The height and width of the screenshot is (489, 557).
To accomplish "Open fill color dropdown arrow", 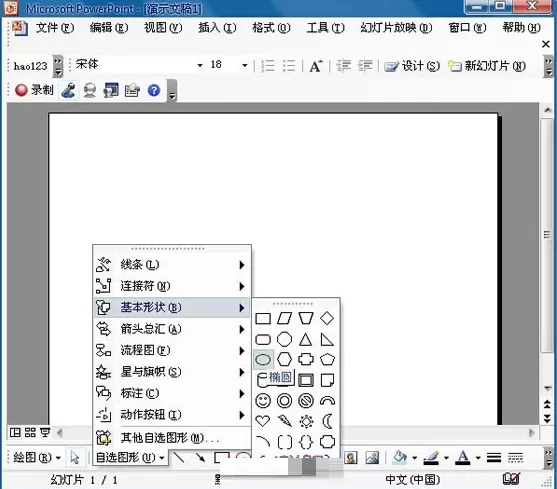I will coord(414,458).
